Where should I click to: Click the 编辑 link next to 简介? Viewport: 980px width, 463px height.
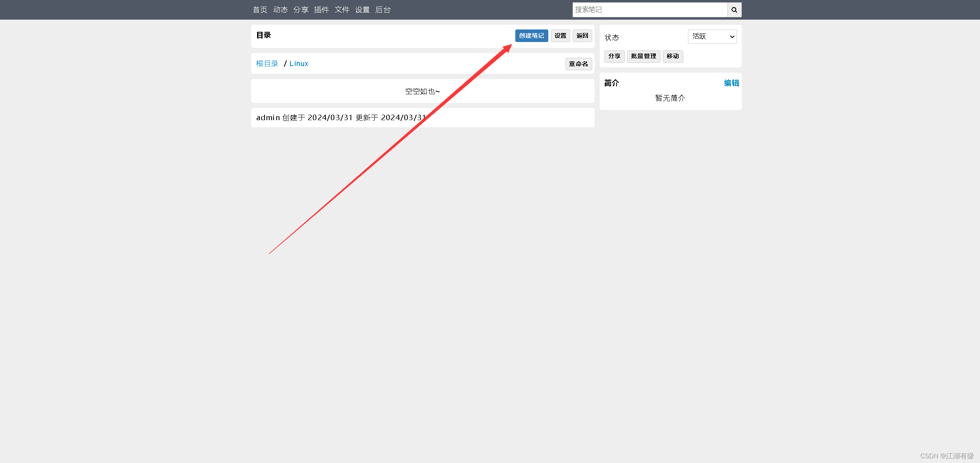(x=731, y=83)
